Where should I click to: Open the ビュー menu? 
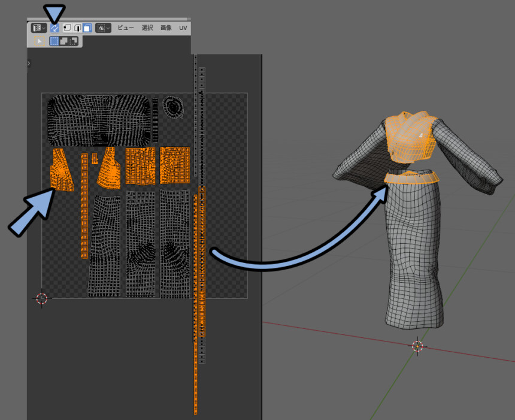click(126, 28)
